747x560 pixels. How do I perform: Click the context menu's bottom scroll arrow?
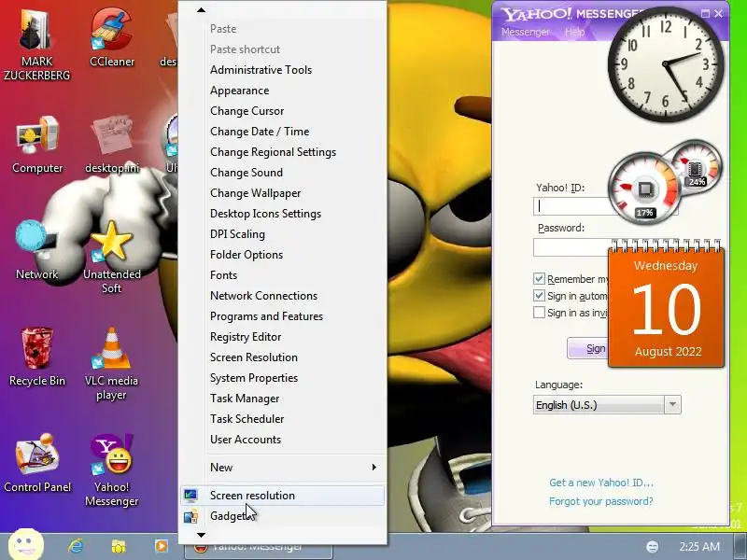pos(201,535)
